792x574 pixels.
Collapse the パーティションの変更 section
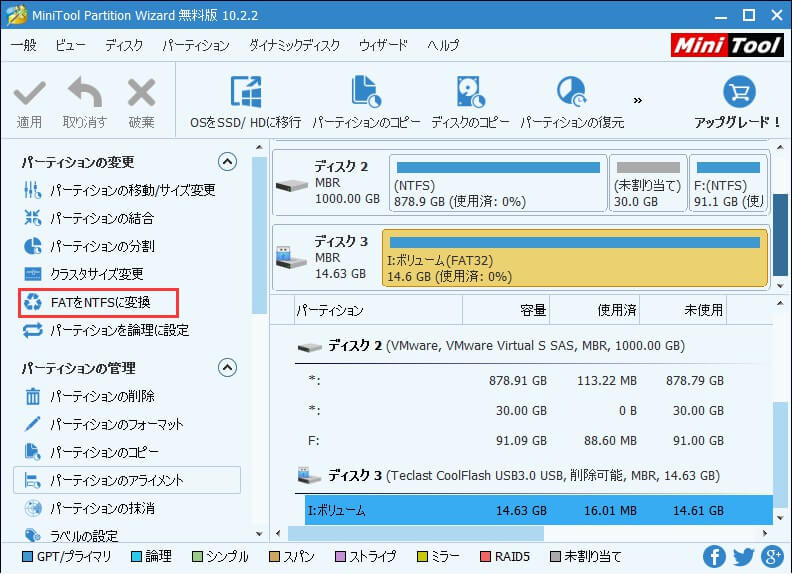tap(227, 162)
